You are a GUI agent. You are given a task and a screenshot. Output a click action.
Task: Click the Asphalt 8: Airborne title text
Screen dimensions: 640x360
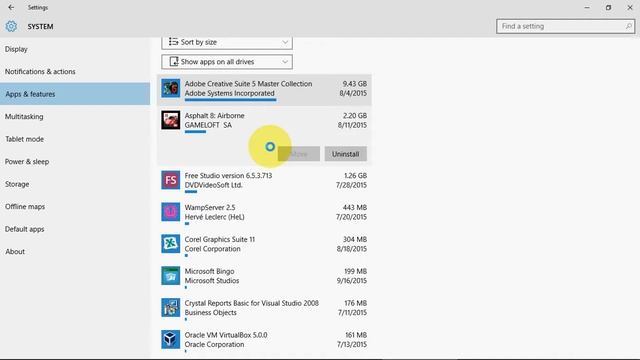coord(214,116)
